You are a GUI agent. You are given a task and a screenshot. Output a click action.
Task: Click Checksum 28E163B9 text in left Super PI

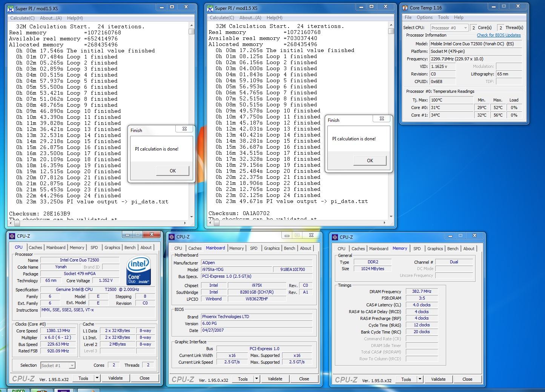(x=40, y=214)
